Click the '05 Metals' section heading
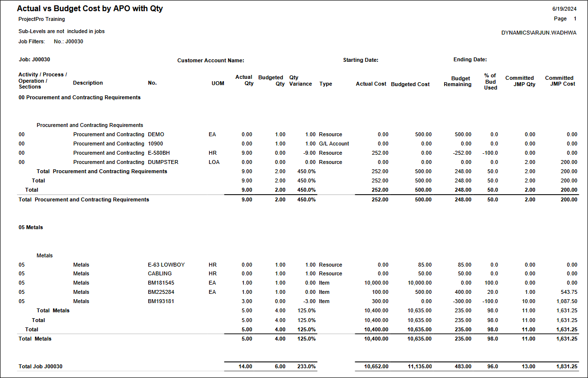The height and width of the screenshot is (378, 588). (x=31, y=227)
